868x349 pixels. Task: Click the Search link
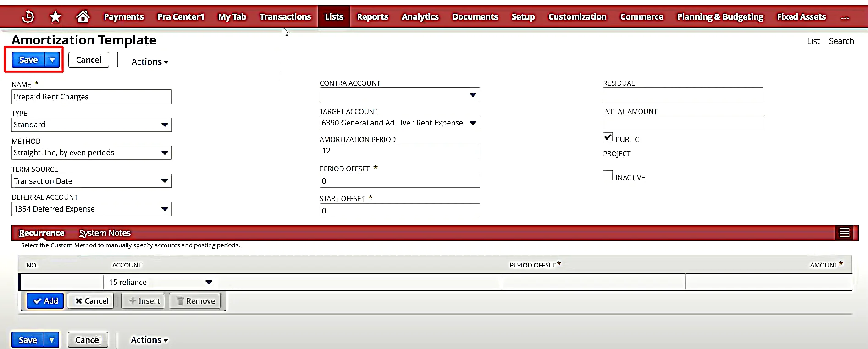point(841,41)
